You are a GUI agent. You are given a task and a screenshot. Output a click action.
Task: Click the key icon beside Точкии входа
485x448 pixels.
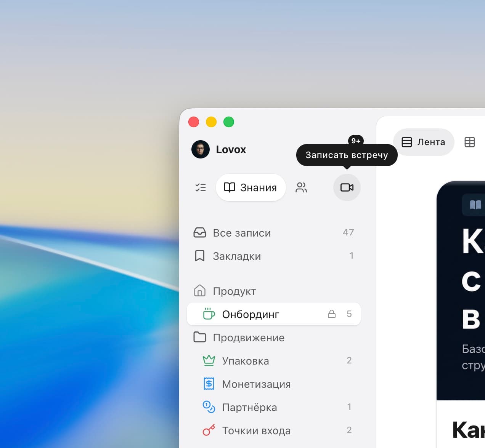pos(209,430)
